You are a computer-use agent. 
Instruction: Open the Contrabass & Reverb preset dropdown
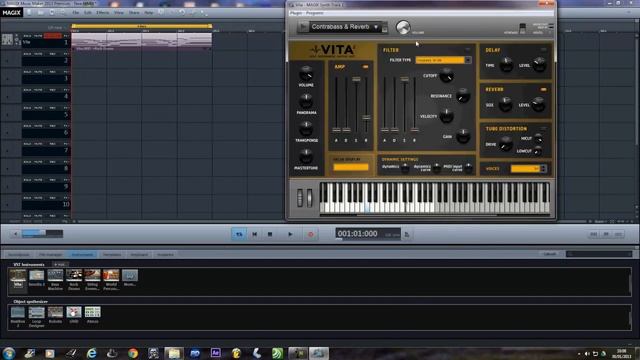coord(376,27)
